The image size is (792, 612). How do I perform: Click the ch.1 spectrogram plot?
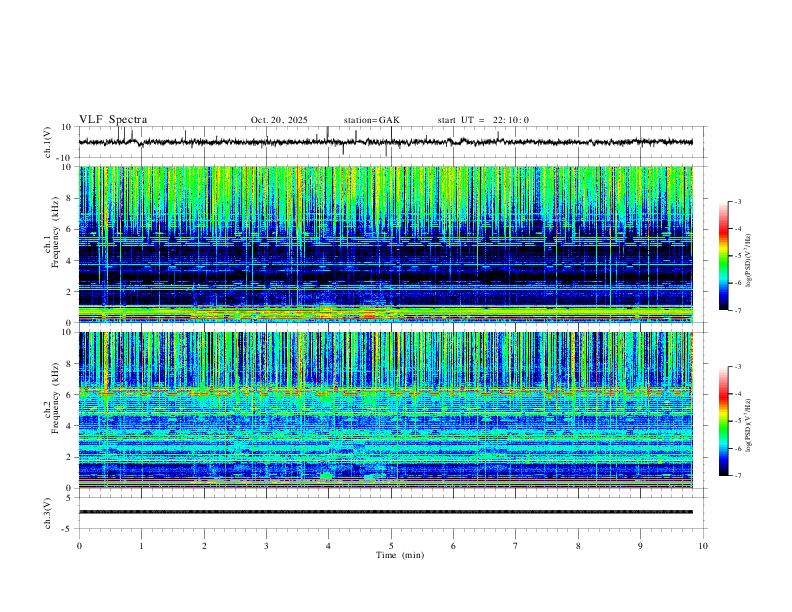pos(386,244)
